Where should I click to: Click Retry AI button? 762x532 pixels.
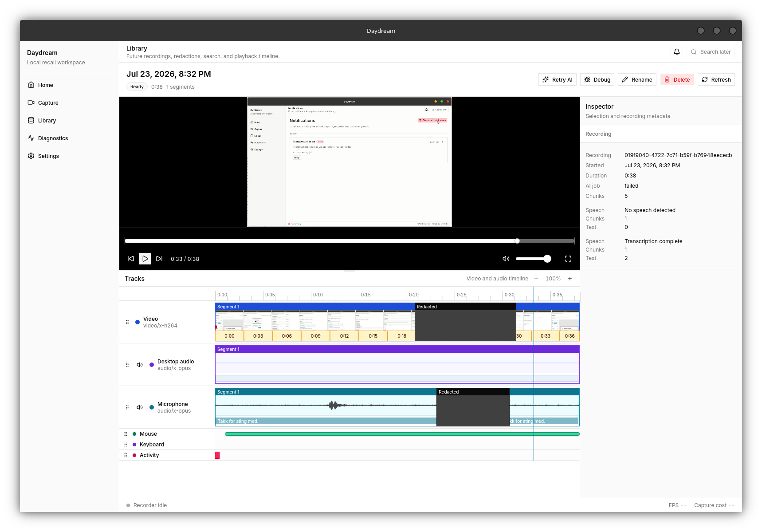(x=558, y=79)
